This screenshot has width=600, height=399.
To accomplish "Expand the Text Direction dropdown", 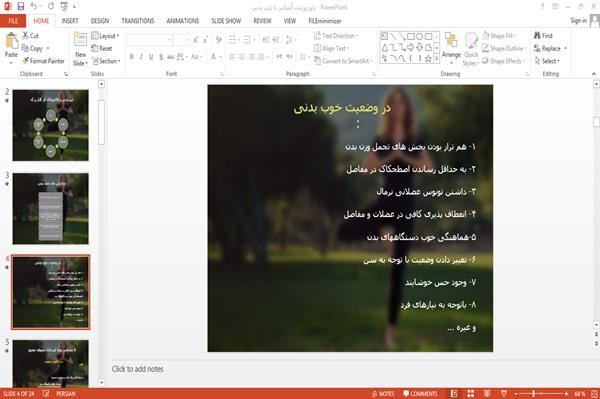I will pyautogui.click(x=336, y=36).
